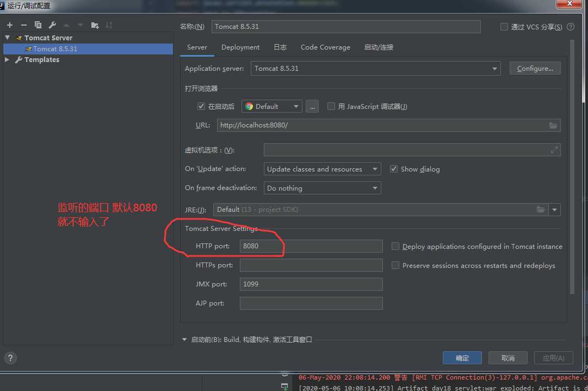Open dialog help button at bottom left
The width and height of the screenshot is (588, 391).
(10, 358)
